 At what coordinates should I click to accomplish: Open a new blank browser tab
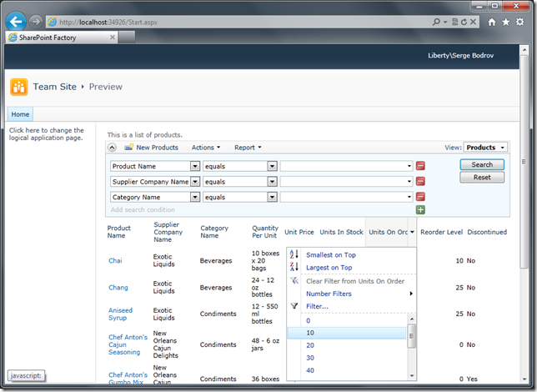(x=127, y=37)
